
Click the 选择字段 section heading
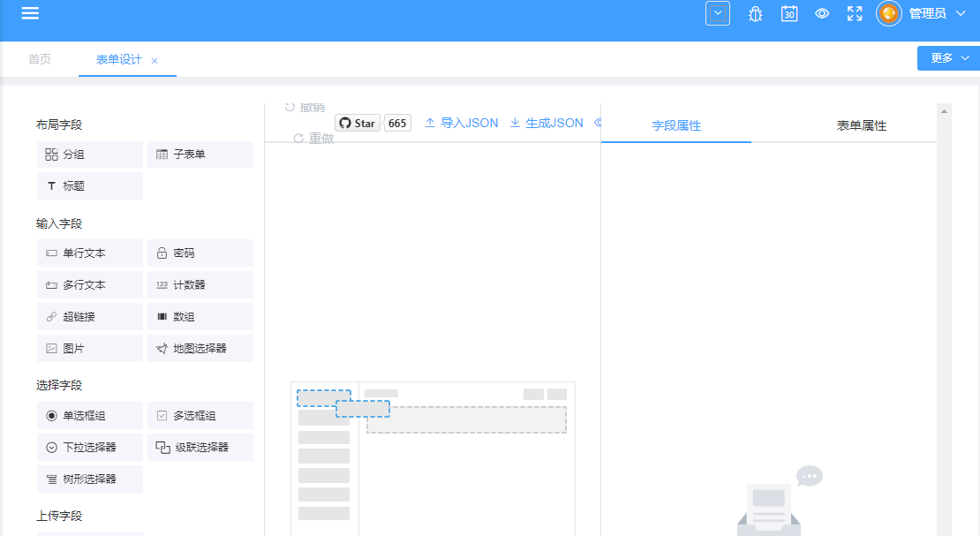[x=59, y=385]
